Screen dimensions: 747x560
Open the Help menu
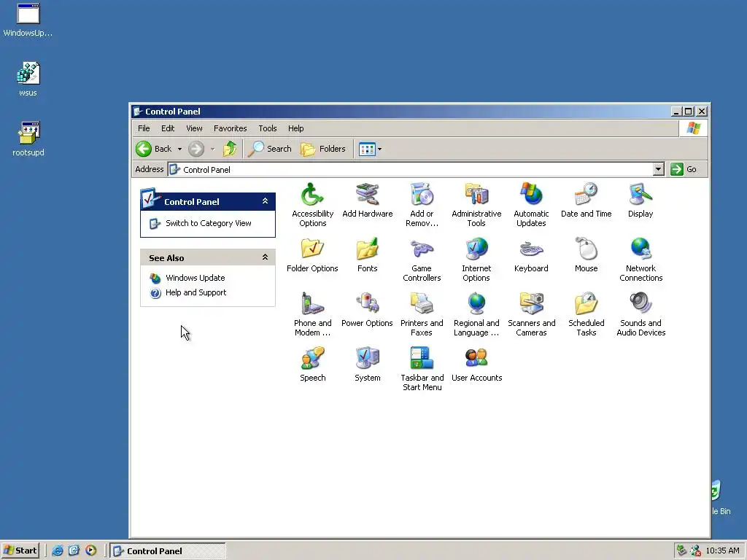coord(295,128)
